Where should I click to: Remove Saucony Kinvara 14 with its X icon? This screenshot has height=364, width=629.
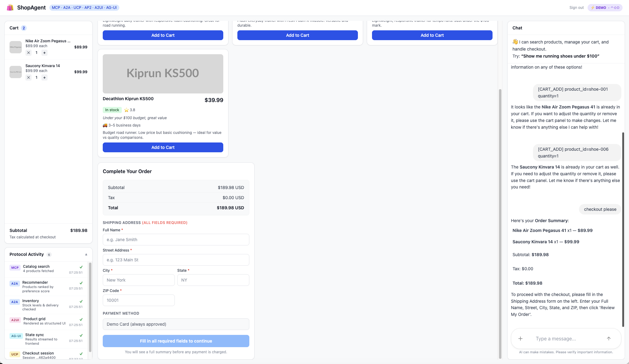[x=29, y=77]
